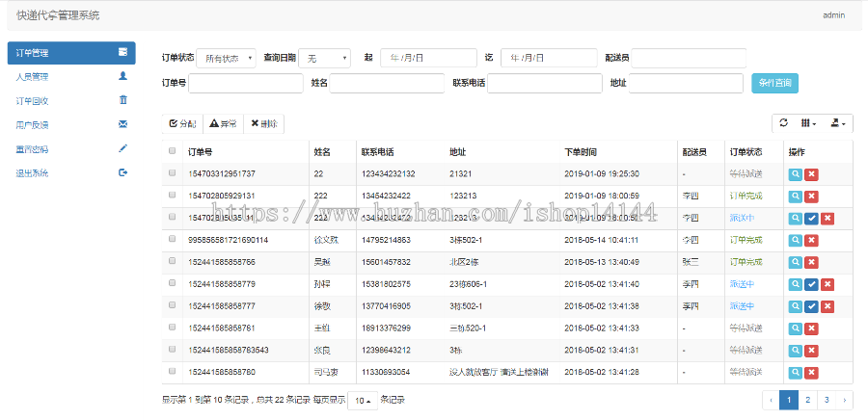Open 订单管理 in the sidebar
868x420 pixels.
71,53
